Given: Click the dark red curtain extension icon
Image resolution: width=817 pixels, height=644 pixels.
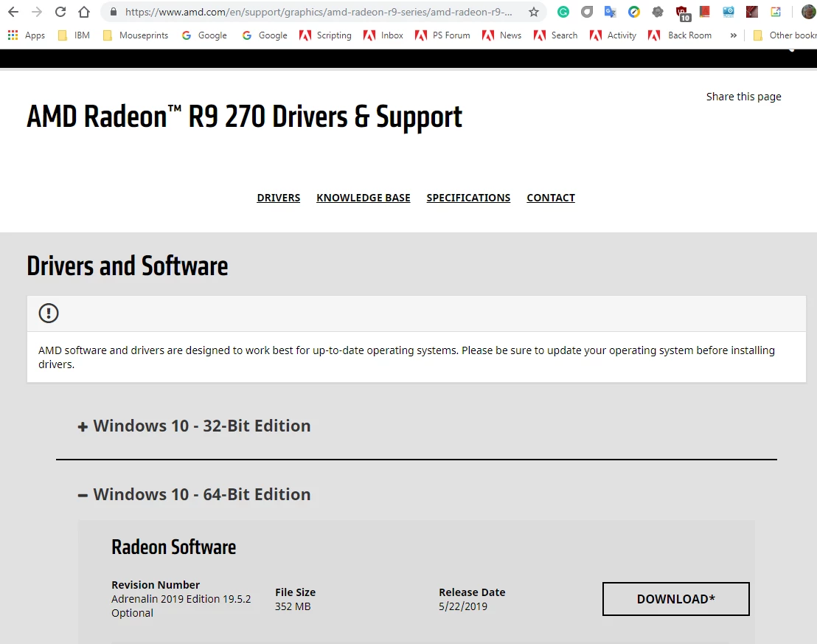Looking at the screenshot, I should click(752, 12).
